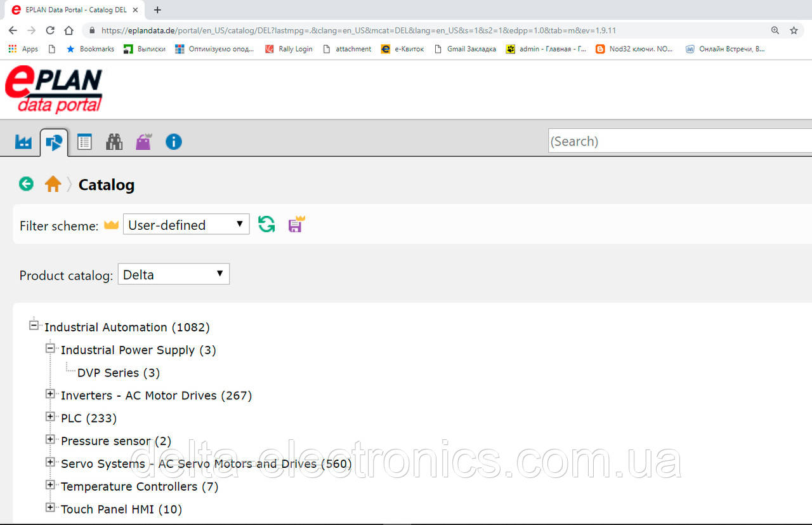Click browser back arrow

pyautogui.click(x=13, y=30)
